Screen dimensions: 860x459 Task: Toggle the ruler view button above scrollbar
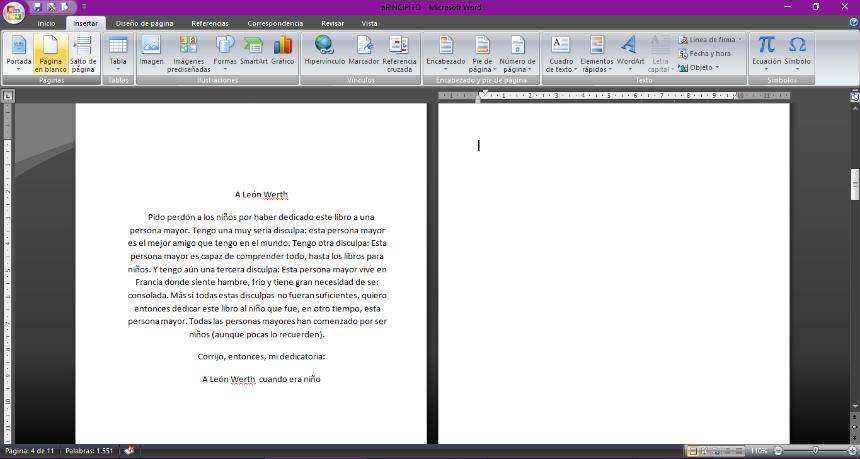[x=854, y=96]
